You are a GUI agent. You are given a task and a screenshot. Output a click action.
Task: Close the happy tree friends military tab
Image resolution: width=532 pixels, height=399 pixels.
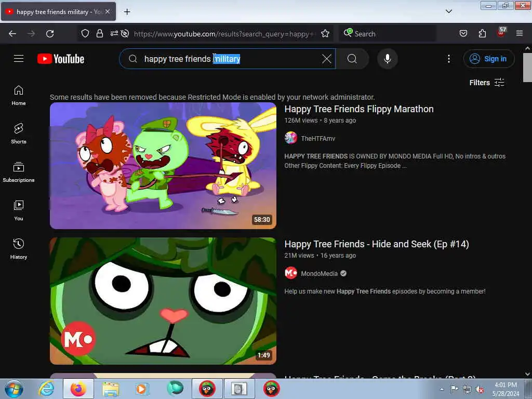pyautogui.click(x=108, y=11)
